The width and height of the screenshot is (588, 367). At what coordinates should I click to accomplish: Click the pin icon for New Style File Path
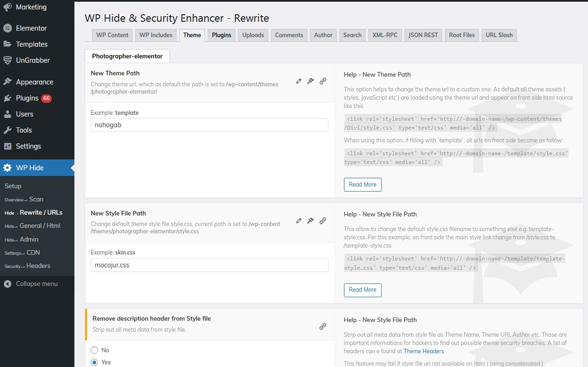[310, 221]
